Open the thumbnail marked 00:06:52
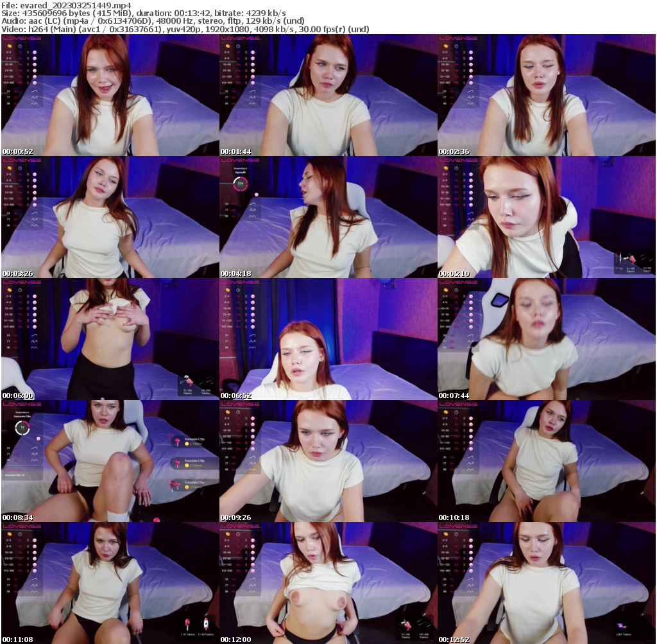The width and height of the screenshot is (657, 644). coord(328,337)
